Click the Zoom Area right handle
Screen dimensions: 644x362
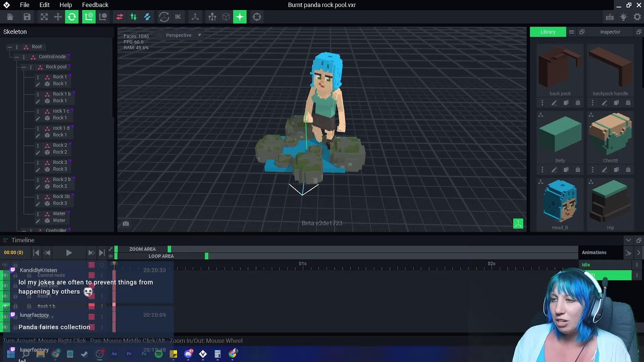(169, 249)
